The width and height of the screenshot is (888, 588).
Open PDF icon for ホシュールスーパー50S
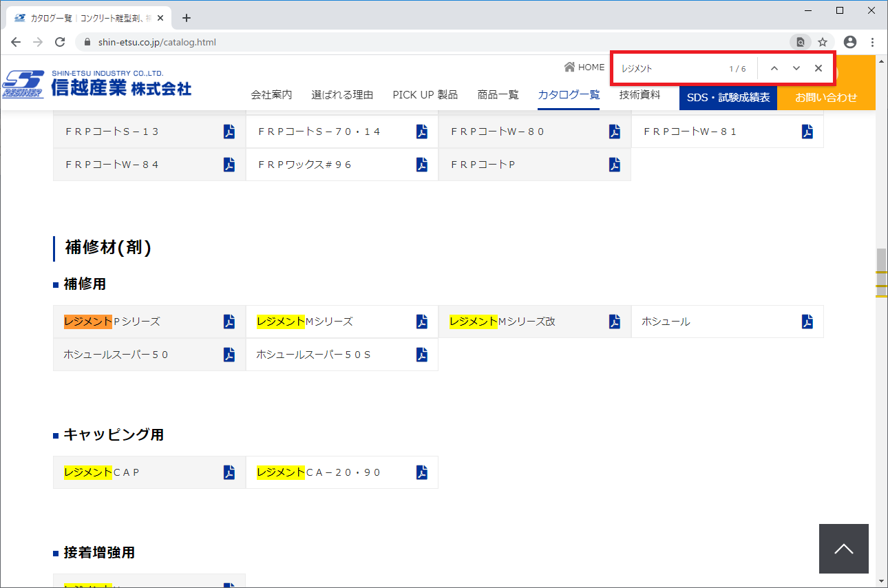coord(422,355)
